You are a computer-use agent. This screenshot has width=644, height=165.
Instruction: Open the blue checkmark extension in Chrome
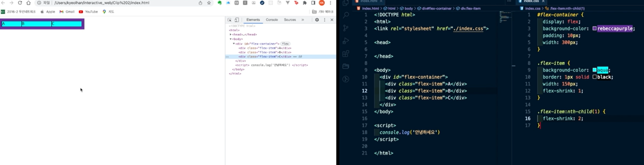(x=262, y=3)
